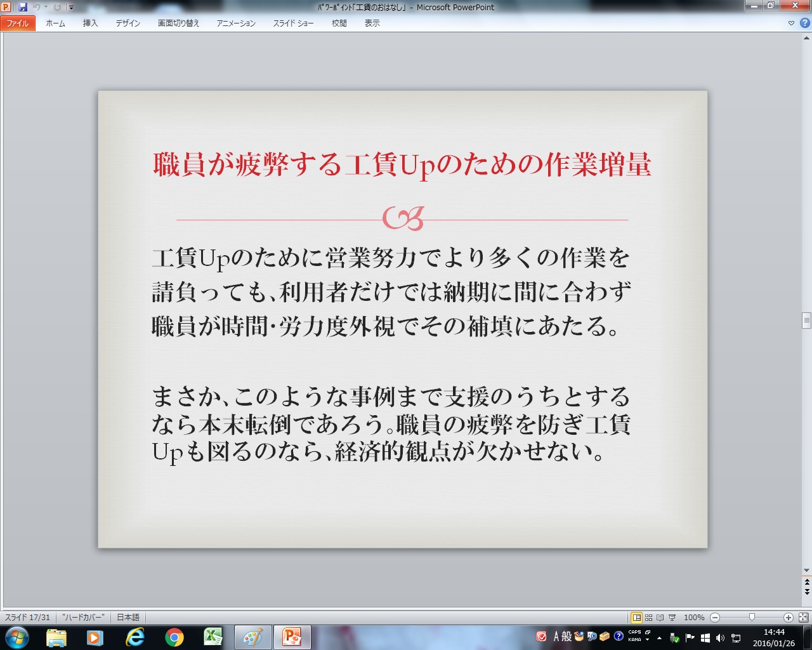Click the PowerPoint application icon in title bar
Viewport: 812px width, 650px height.
point(6,7)
